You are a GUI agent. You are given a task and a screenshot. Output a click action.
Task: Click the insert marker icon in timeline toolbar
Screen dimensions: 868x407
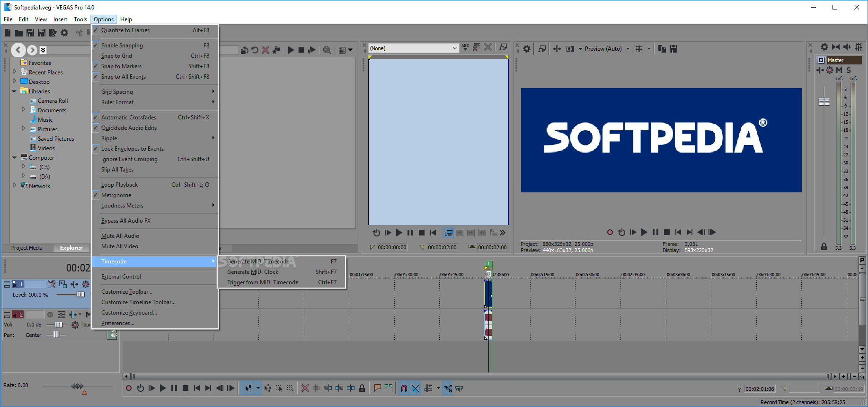[377, 389]
